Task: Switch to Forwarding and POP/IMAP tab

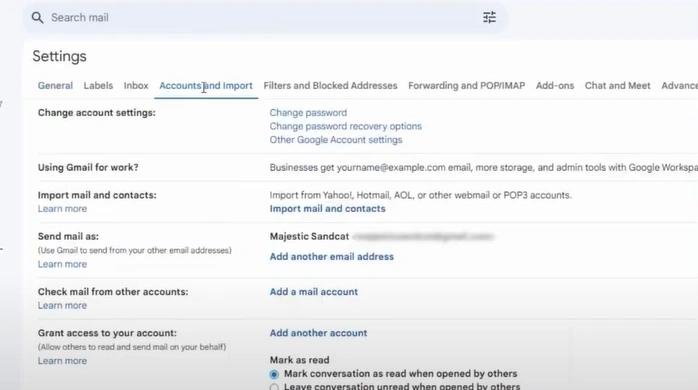Action: (467, 85)
